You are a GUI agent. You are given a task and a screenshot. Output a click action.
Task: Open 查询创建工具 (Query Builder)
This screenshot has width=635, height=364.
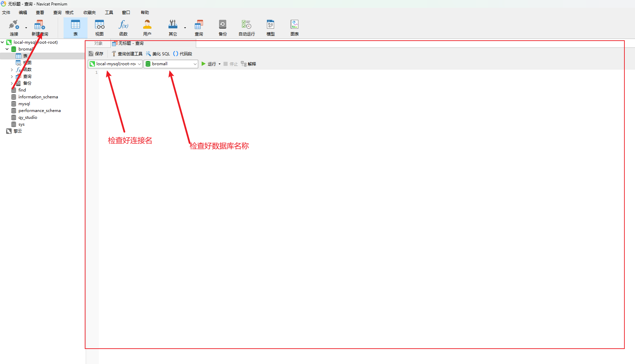click(x=127, y=54)
